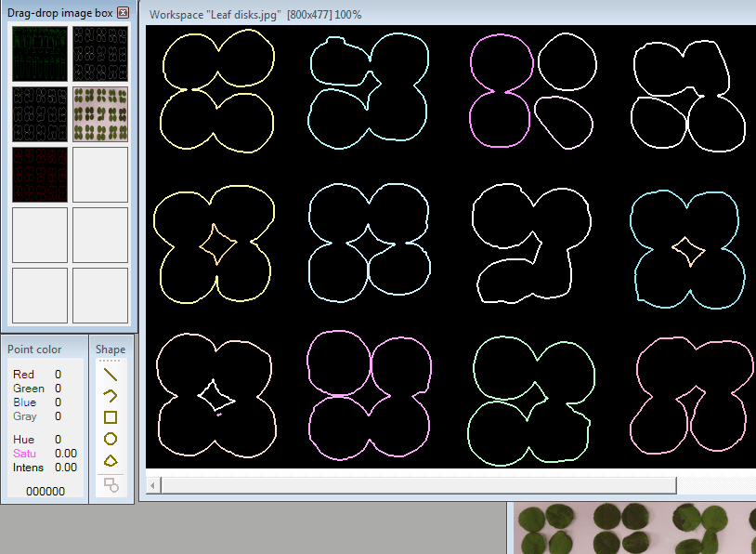The image size is (756, 554).
Task: Select the original green leaf disks thumbnail
Action: pyautogui.click(x=99, y=113)
